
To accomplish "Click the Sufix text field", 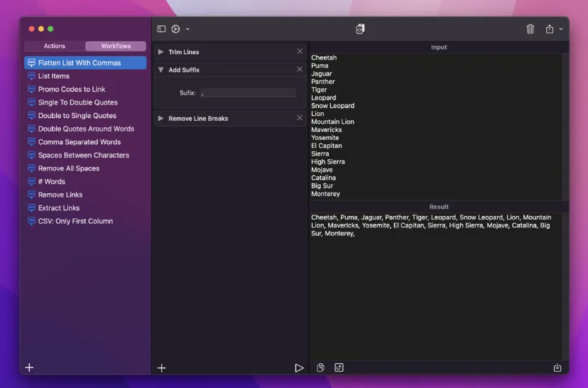I will (x=248, y=92).
